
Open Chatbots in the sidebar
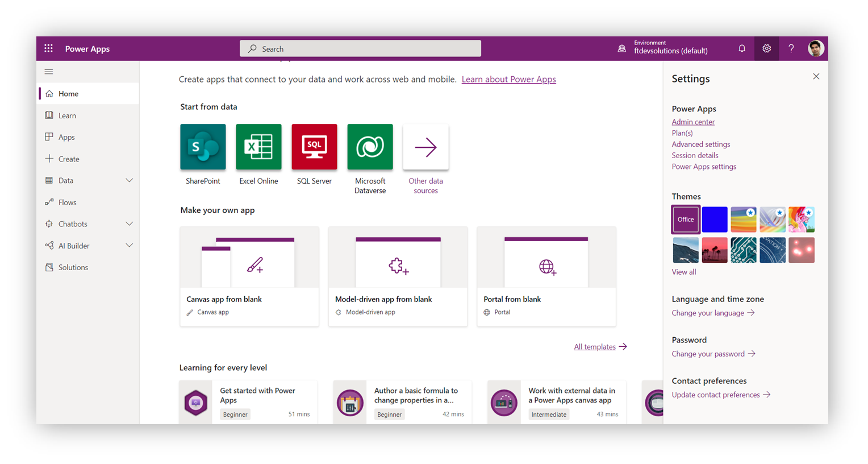click(x=73, y=224)
